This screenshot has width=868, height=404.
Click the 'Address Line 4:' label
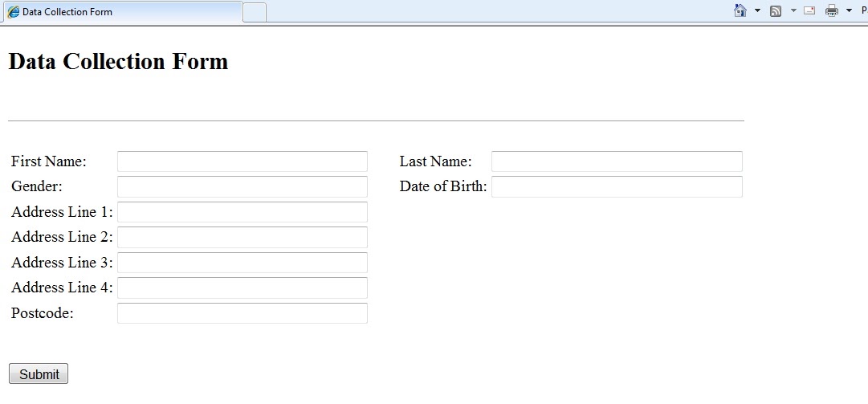pos(62,288)
